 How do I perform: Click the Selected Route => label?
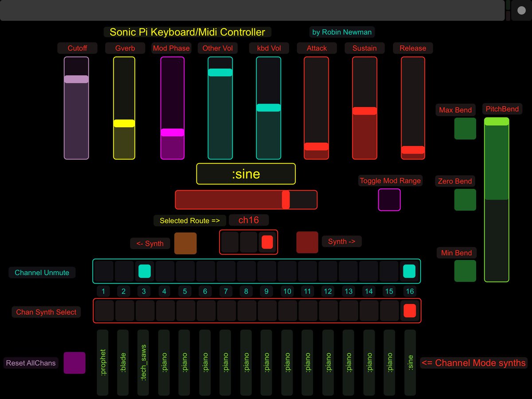pos(190,220)
